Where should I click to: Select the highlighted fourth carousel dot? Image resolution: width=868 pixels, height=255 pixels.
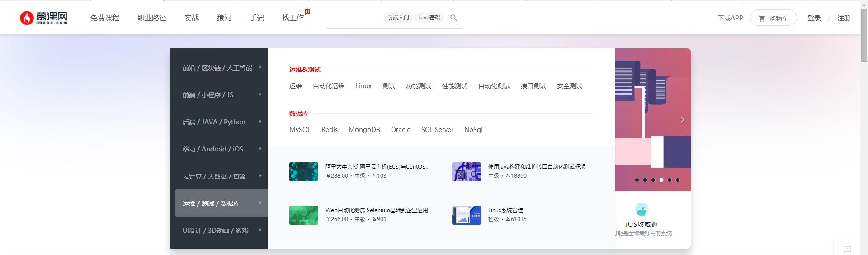661,180
